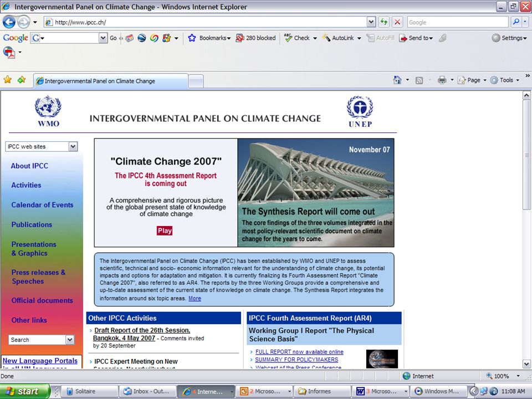Viewport: 532px width, 399px height.
Task: Click the empty new tab button
Action: point(196,81)
